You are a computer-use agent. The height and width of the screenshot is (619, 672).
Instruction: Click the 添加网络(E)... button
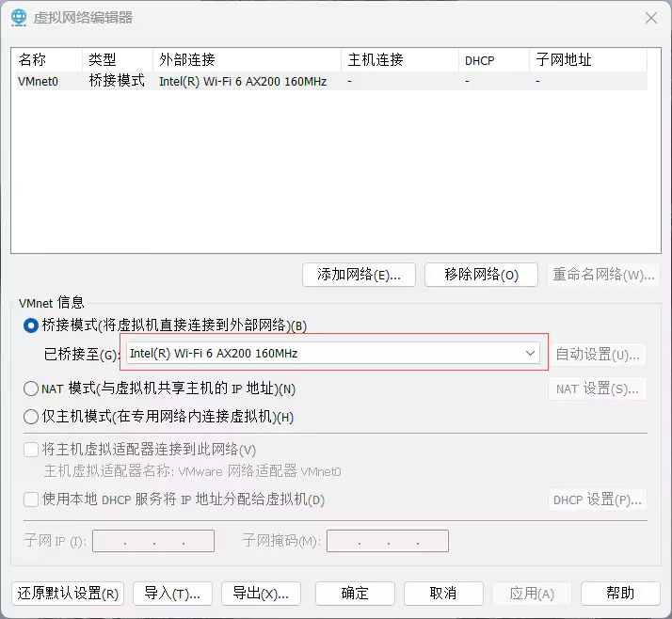point(359,275)
